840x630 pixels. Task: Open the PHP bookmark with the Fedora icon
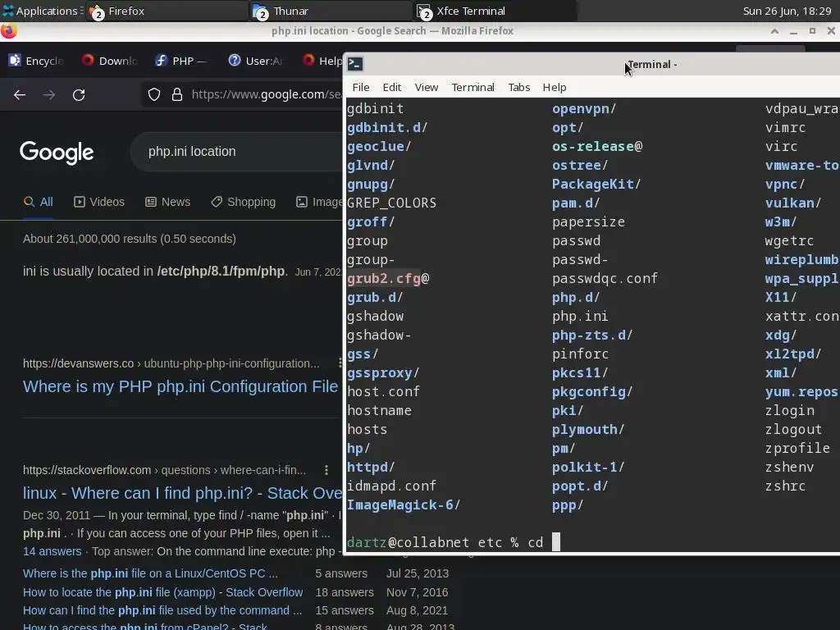(180, 61)
